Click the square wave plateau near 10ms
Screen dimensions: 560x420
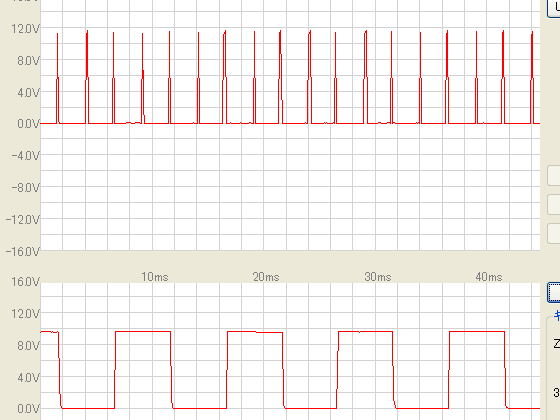[143, 332]
